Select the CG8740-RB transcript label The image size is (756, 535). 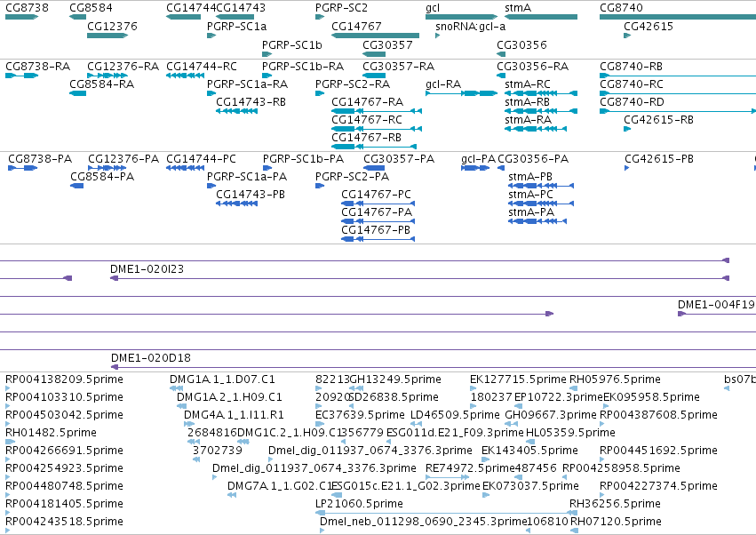click(x=631, y=66)
